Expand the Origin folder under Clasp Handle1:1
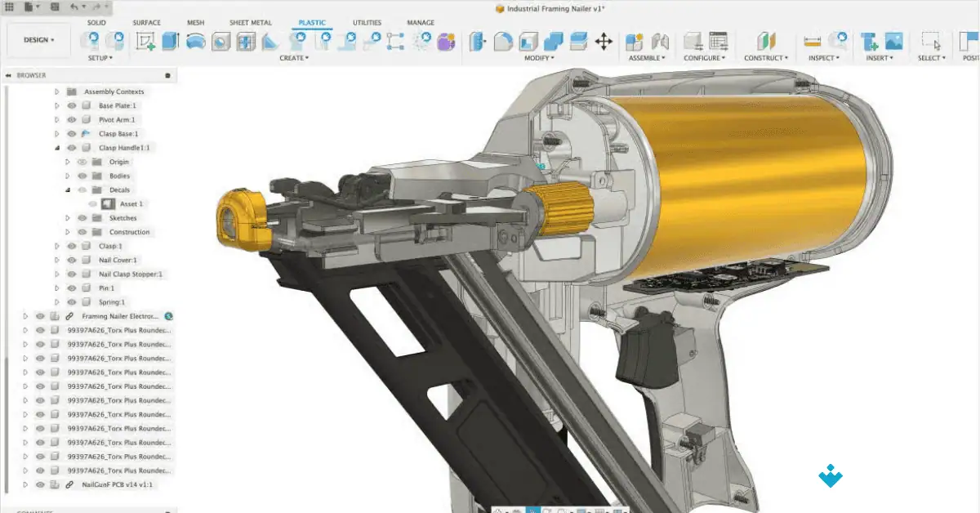Viewport: 980px width, 513px height. pos(68,161)
